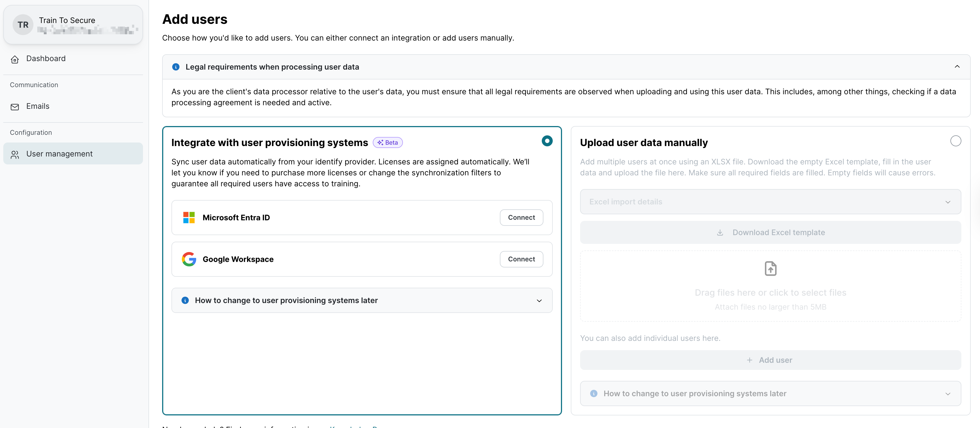Connect Microsoft Entra ID
Viewport: 980px width, 428px height.
point(521,218)
